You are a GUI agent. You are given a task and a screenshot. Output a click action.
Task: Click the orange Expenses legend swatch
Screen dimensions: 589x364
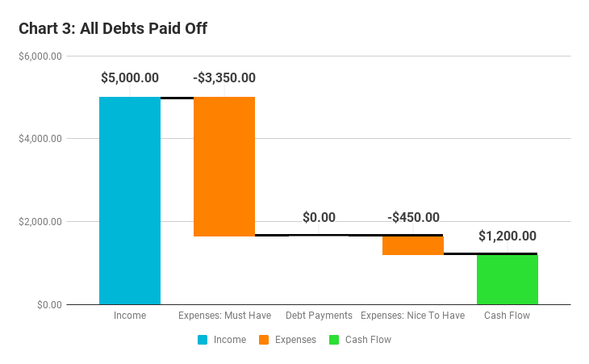tap(265, 340)
